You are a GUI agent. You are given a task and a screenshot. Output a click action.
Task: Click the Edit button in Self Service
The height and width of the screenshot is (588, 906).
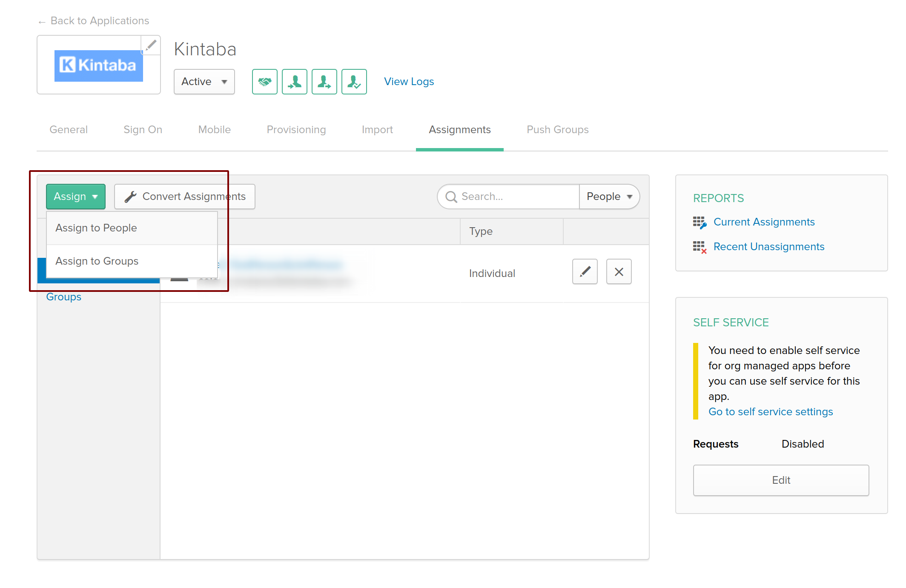coord(780,480)
